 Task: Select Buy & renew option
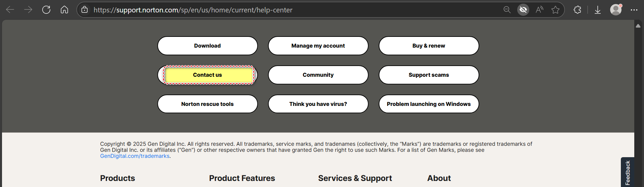(x=429, y=46)
